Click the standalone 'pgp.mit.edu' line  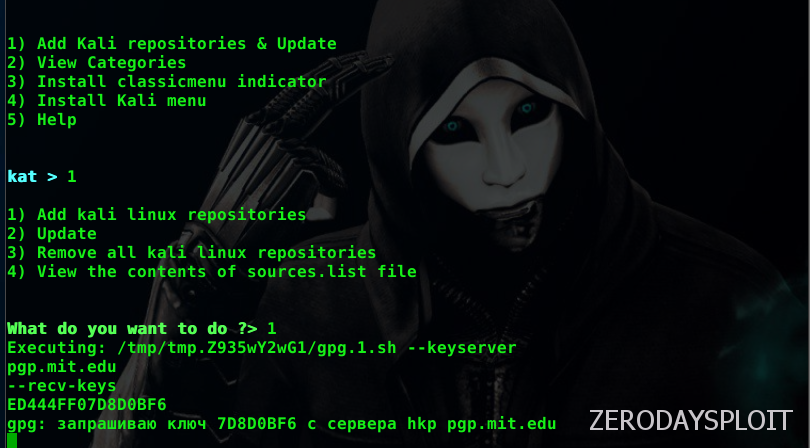coord(62,367)
